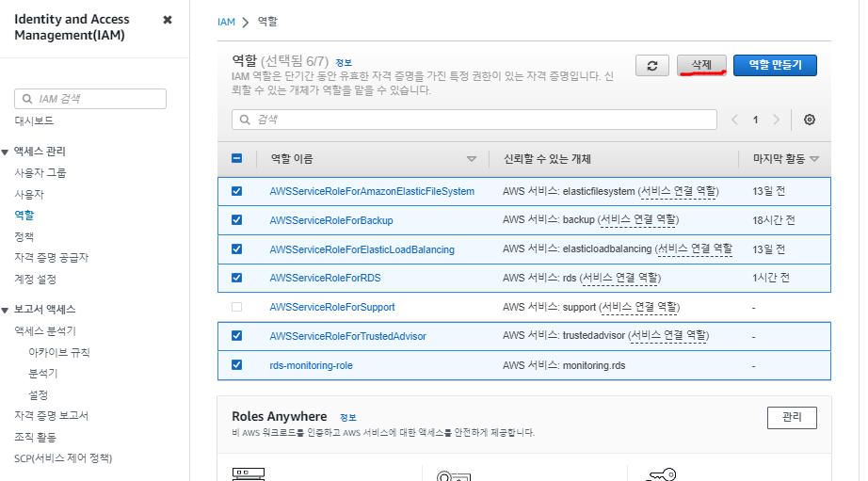Open 사용자 그룹 in sidebar
Viewport: 868px width, 481px height.
[40, 172]
